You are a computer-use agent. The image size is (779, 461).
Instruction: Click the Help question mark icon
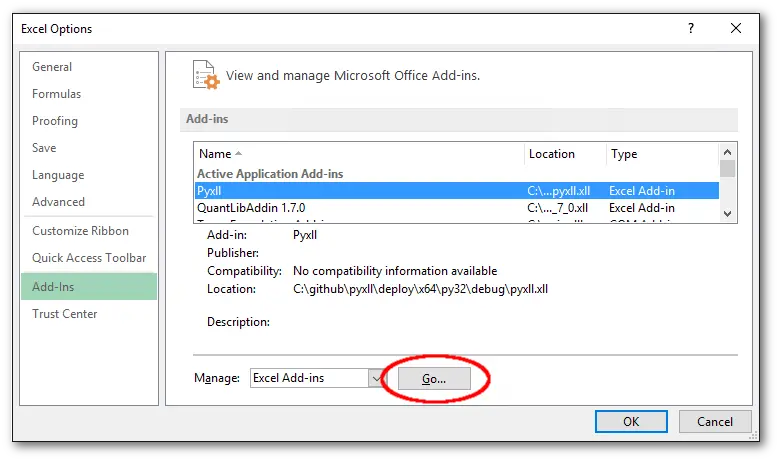click(691, 28)
